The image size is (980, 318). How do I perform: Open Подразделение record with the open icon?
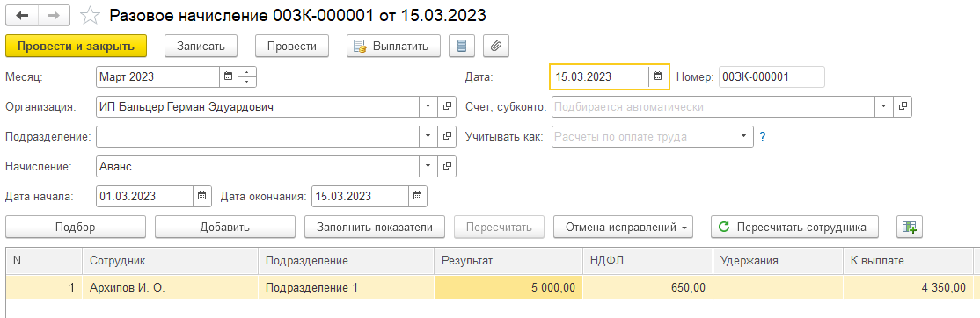447,136
